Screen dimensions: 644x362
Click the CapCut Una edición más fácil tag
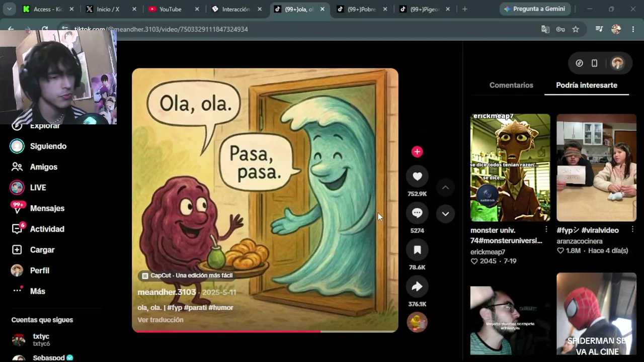187,276
